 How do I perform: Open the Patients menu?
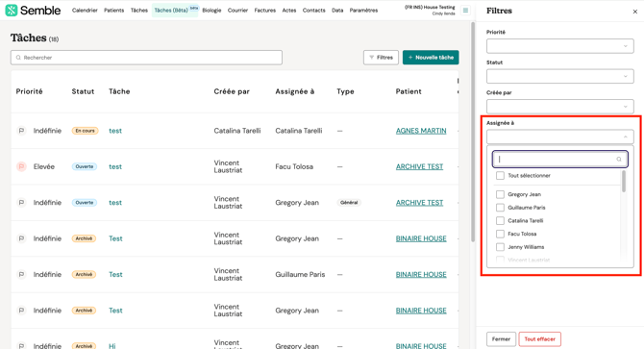pos(113,11)
